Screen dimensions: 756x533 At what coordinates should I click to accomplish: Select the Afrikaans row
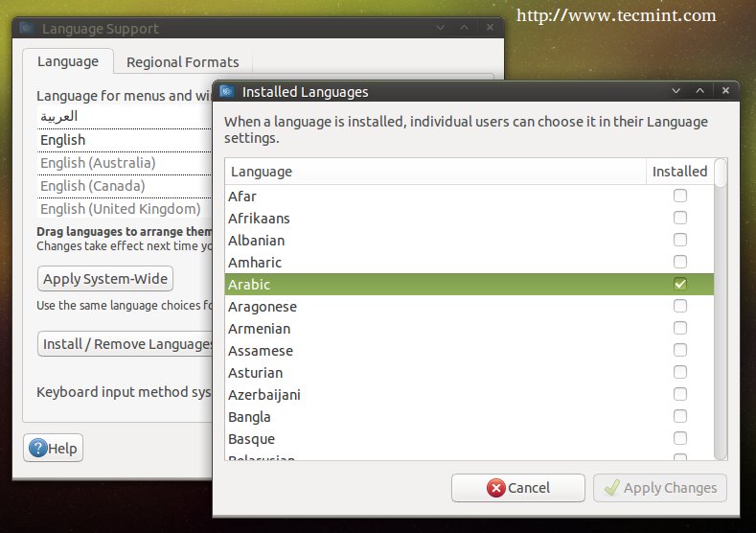tap(470, 218)
